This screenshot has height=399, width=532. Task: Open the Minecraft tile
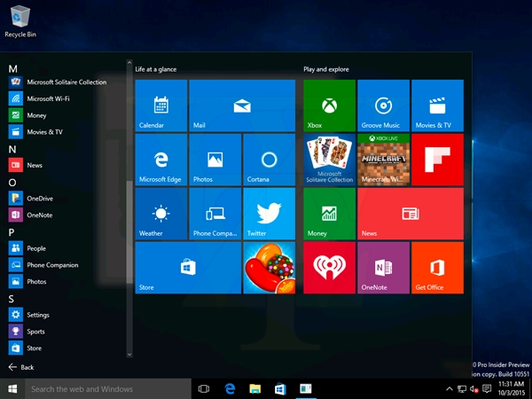pyautogui.click(x=383, y=160)
